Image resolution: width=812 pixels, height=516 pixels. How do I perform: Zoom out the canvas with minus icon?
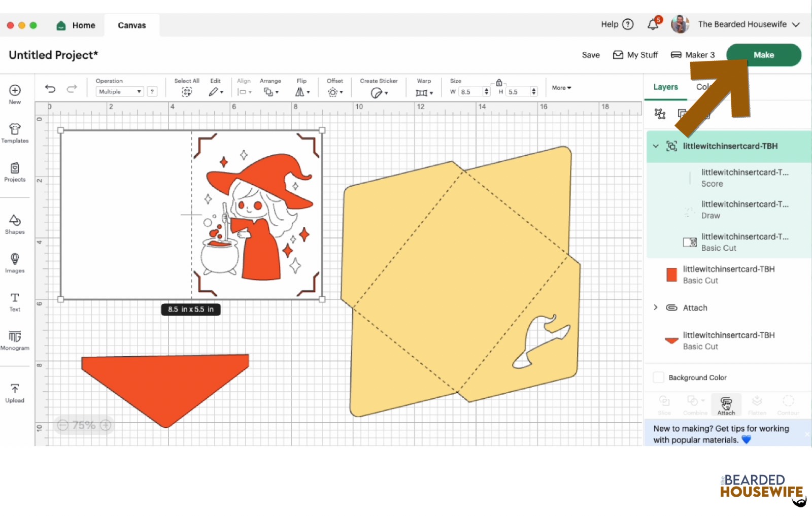tap(62, 425)
